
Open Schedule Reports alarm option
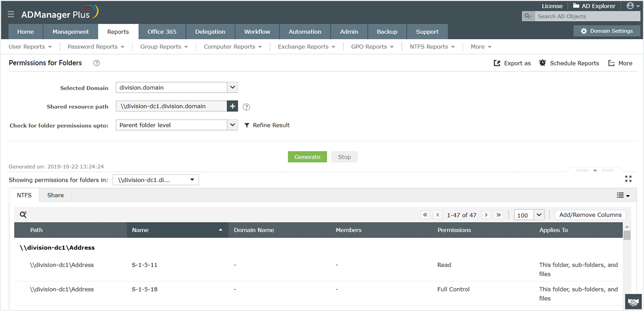(569, 63)
